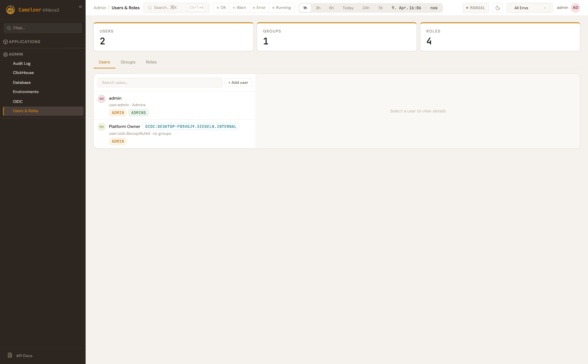
Task: Select the 24h time range
Action: 366,8
